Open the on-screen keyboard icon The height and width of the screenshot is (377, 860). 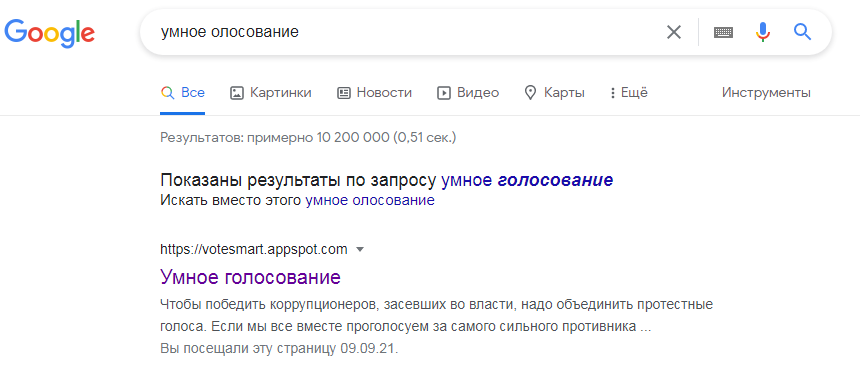pos(723,32)
